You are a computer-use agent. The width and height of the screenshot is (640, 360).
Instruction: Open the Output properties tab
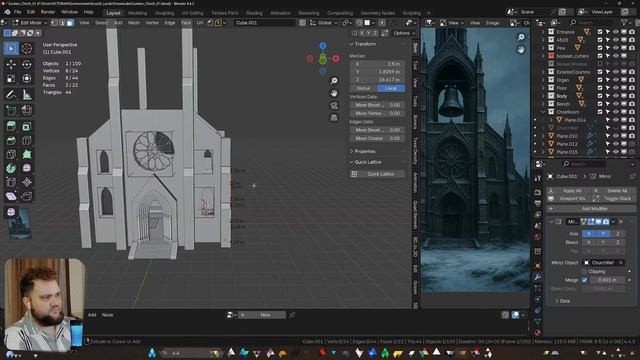tap(538, 203)
